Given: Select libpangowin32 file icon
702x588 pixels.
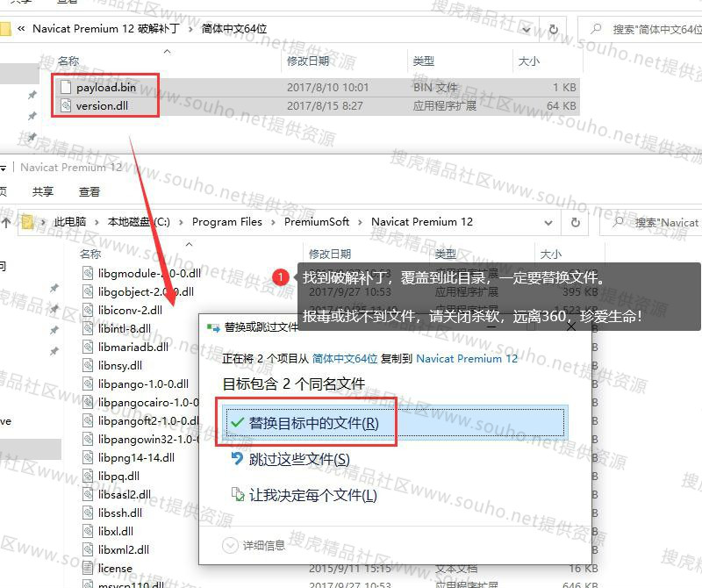Looking at the screenshot, I should pyautogui.click(x=89, y=439).
